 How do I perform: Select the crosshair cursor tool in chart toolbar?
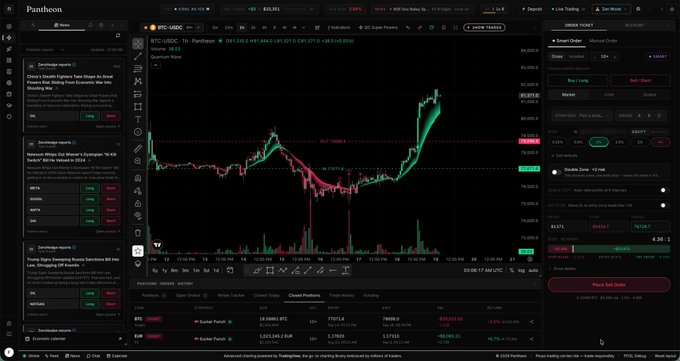138,43
